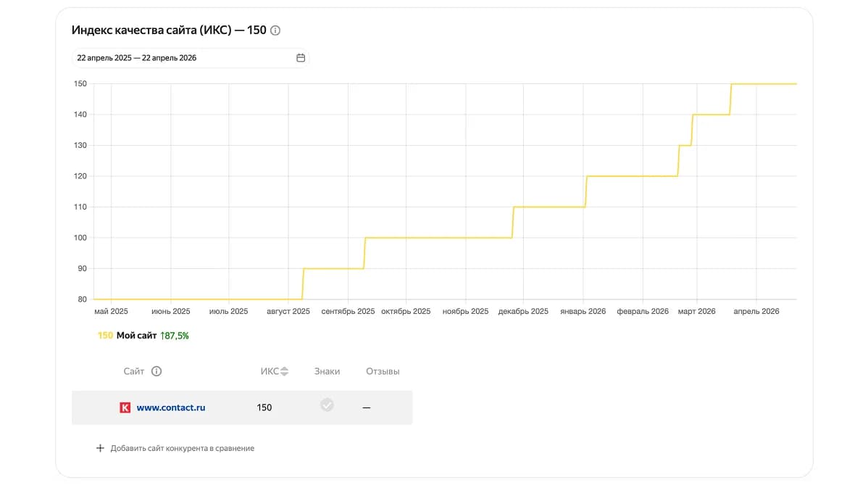The width and height of the screenshot is (868, 485).
Task: Click the 80 y-axis label
Action: point(82,299)
